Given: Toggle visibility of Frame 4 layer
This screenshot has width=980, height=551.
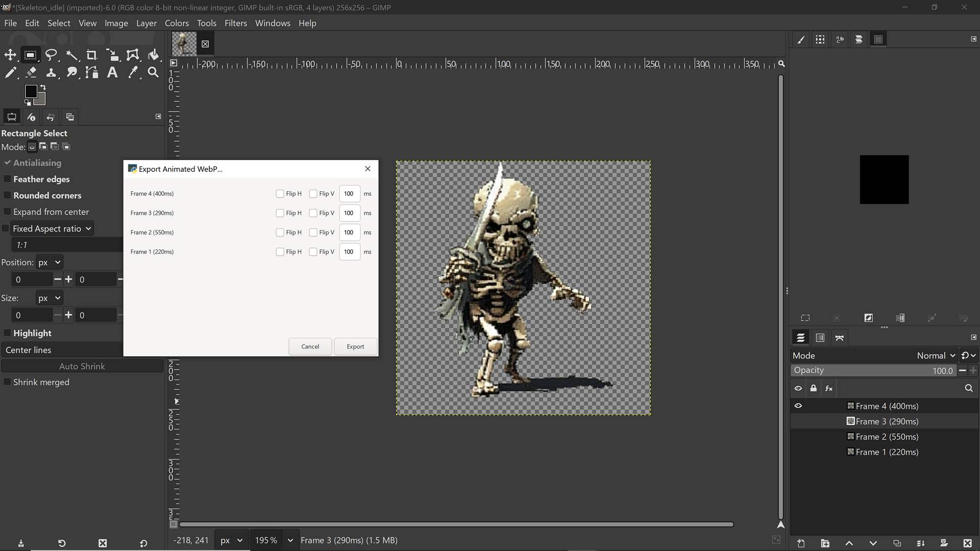Looking at the screenshot, I should click(798, 406).
